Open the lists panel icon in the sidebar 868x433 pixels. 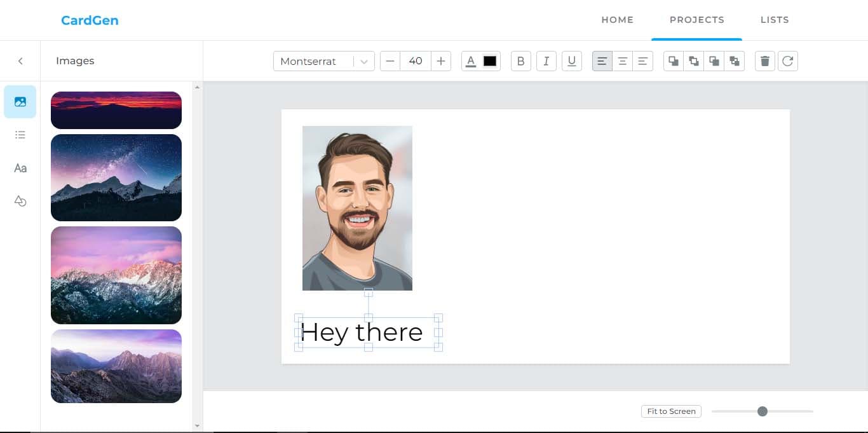pos(20,135)
